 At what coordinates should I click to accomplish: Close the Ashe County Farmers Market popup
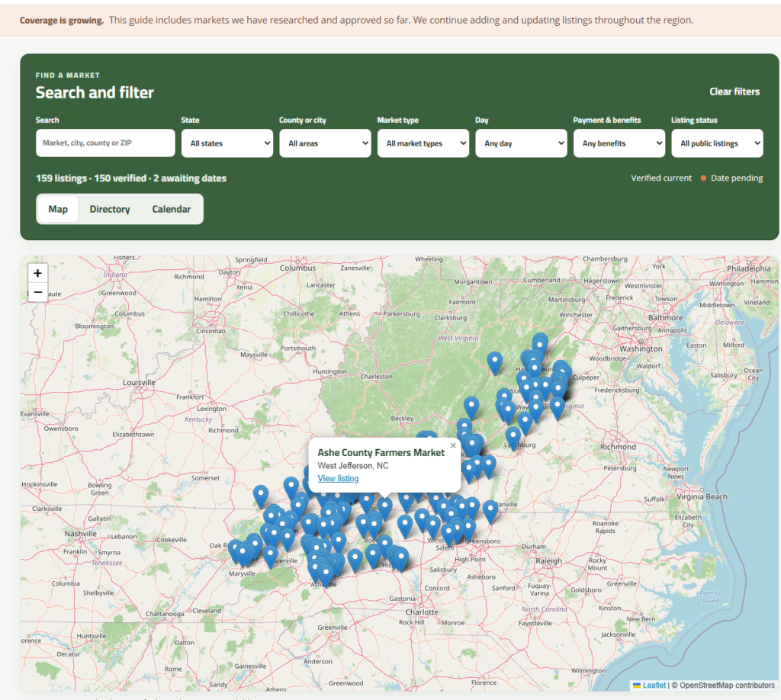click(453, 445)
